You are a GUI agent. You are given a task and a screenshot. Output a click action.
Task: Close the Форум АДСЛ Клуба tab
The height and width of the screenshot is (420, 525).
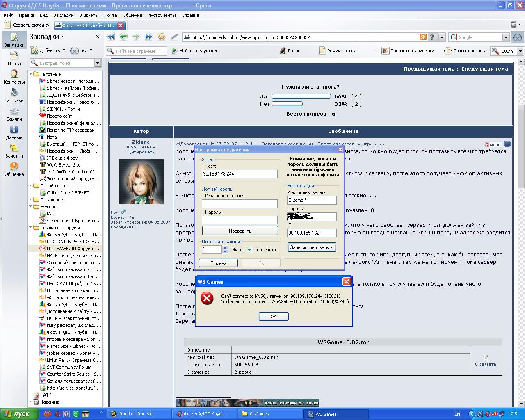tap(121, 25)
